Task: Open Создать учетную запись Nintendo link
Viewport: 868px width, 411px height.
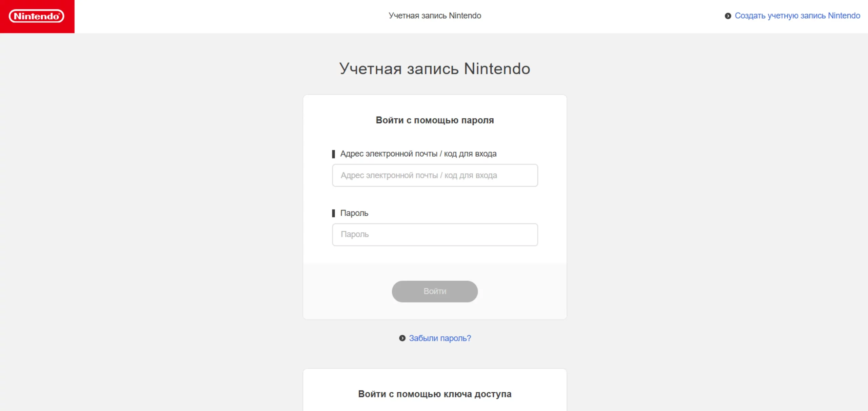Action: (x=797, y=16)
